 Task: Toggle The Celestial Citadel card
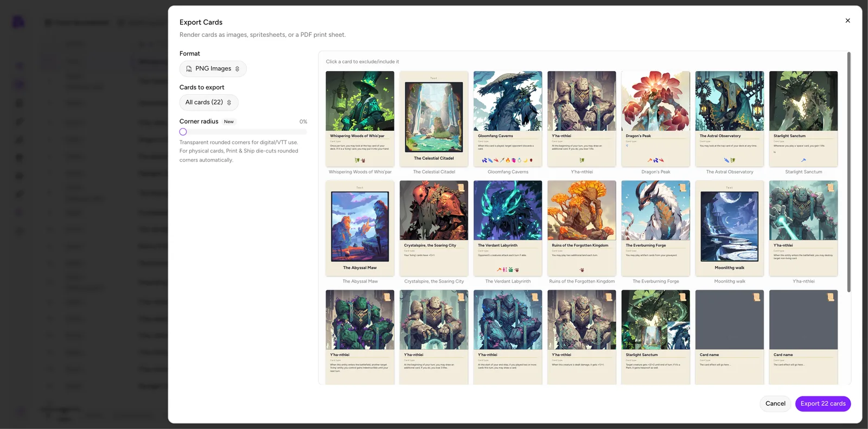[434, 119]
